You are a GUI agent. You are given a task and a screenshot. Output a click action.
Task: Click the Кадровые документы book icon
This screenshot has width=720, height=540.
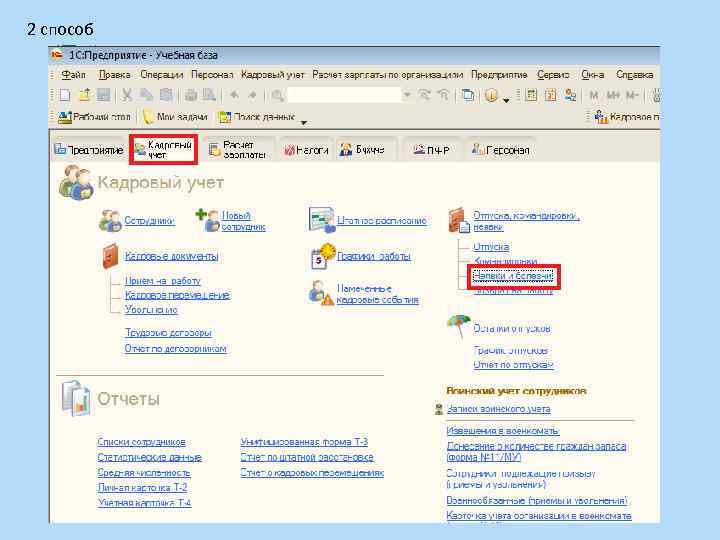click(111, 256)
